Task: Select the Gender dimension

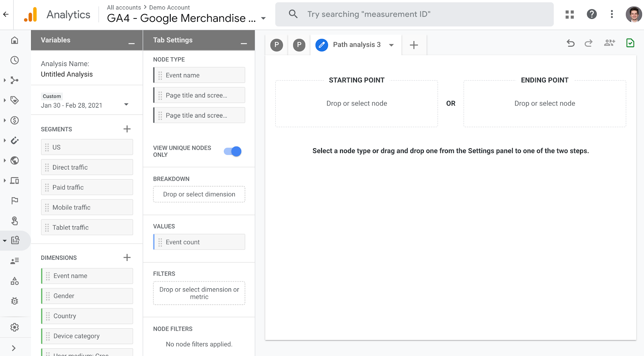Action: tap(87, 296)
